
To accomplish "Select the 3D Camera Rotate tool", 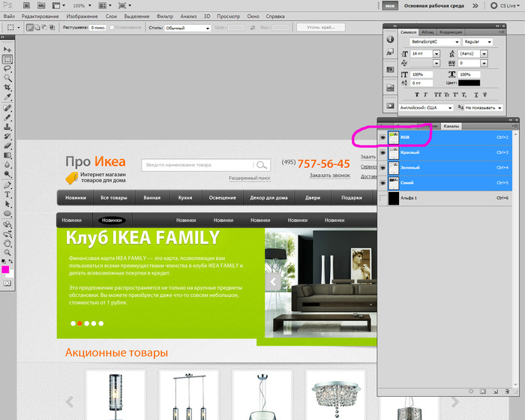I will click(x=7, y=234).
